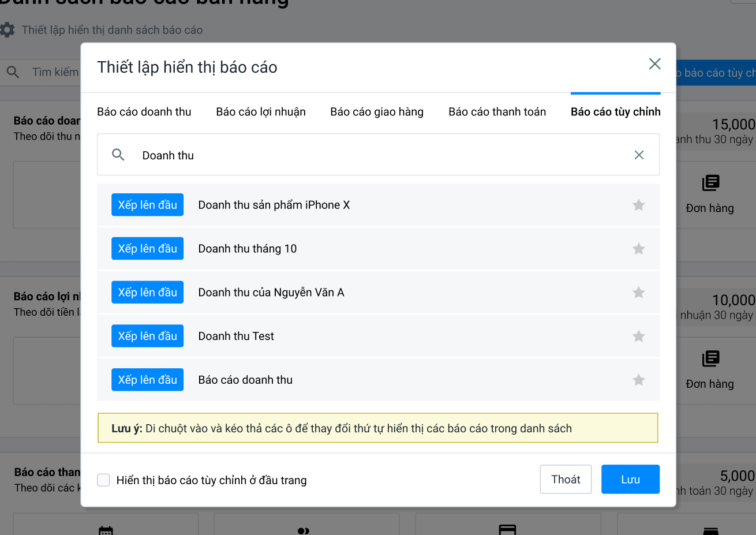This screenshot has width=756, height=535.
Task: Click the Lưu ý drag-and-drop note
Action: (x=378, y=428)
